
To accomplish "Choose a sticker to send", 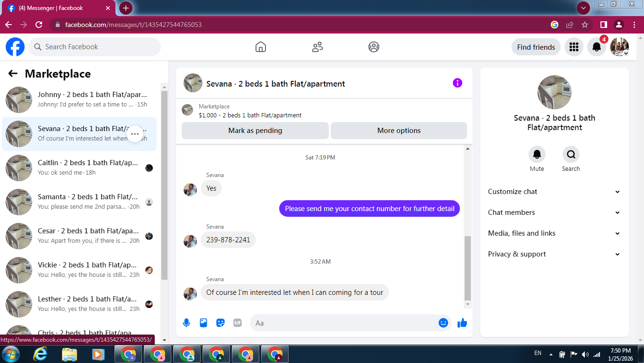I will pos(221,323).
